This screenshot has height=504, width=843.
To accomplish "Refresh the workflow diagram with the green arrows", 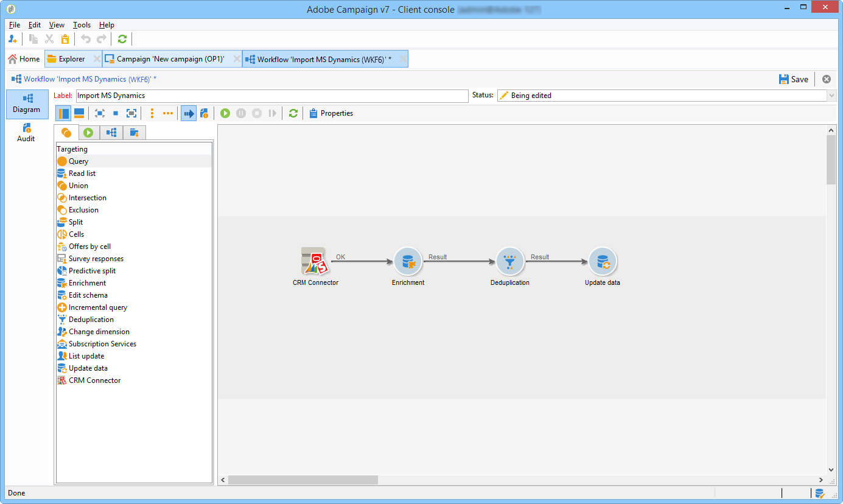I will click(x=293, y=113).
